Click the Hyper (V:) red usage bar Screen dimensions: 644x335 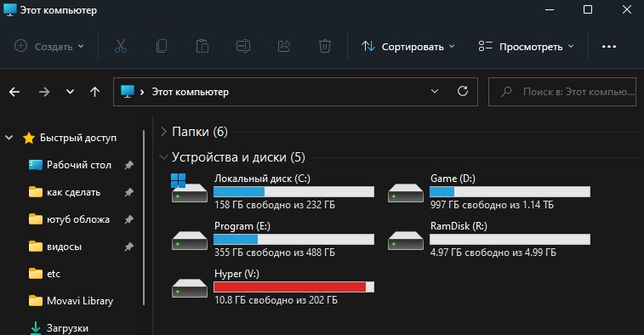click(x=294, y=287)
